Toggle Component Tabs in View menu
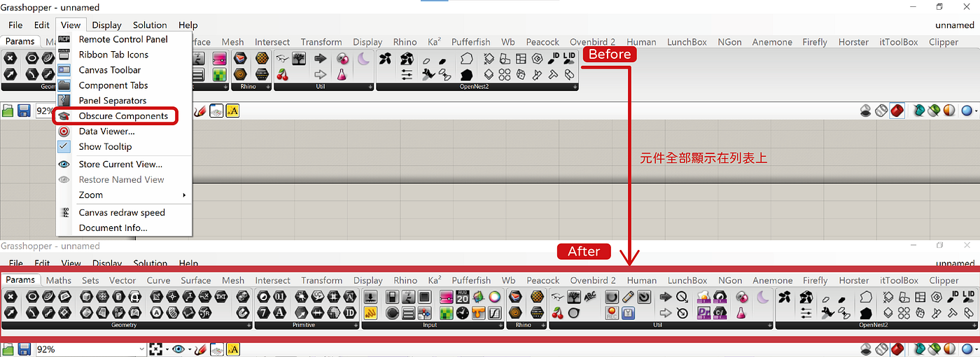The image size is (980, 357). click(x=113, y=85)
